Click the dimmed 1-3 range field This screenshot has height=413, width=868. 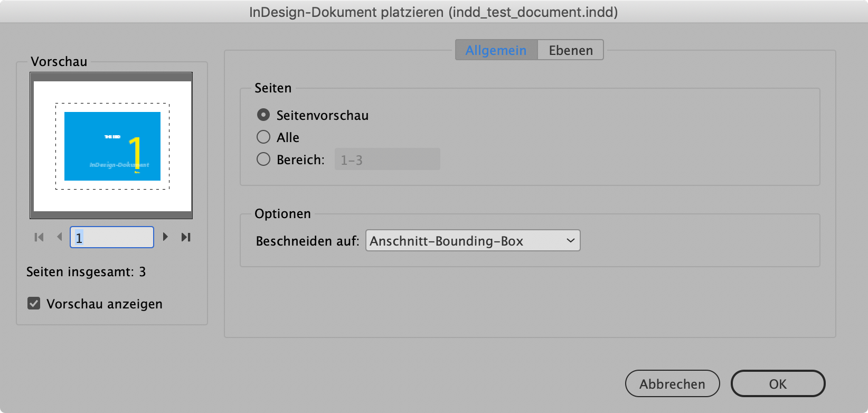tap(387, 159)
